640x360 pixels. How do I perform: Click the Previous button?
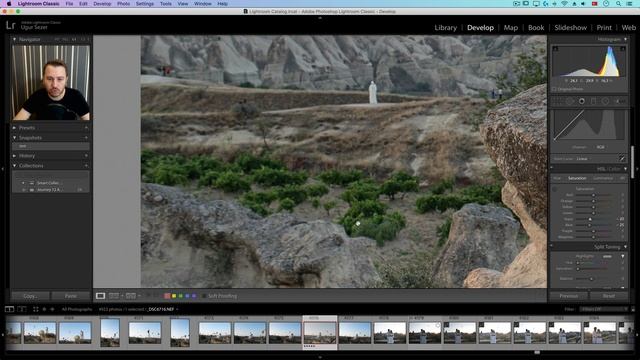(569, 296)
